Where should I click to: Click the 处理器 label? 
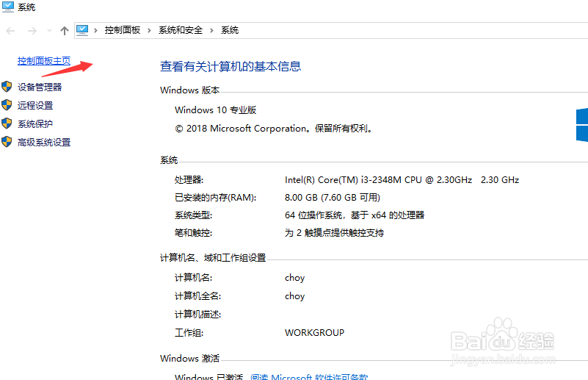[x=189, y=180]
